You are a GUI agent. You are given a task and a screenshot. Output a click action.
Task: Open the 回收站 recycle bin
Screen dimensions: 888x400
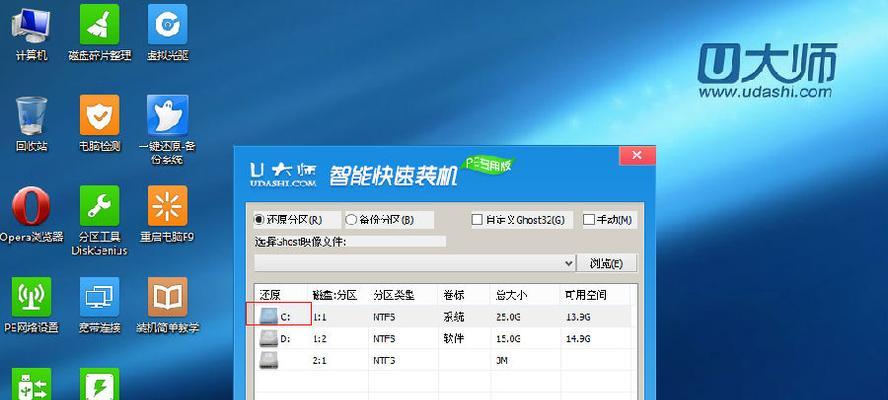pyautogui.click(x=31, y=114)
